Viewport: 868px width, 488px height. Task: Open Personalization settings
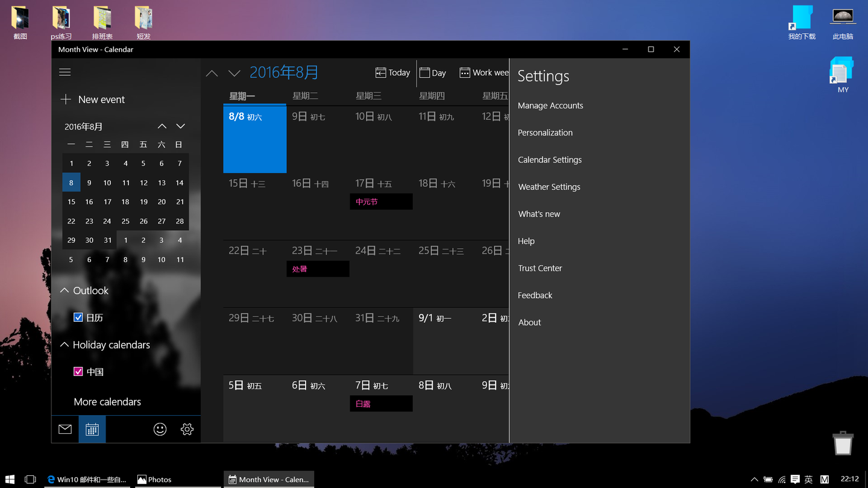(545, 133)
